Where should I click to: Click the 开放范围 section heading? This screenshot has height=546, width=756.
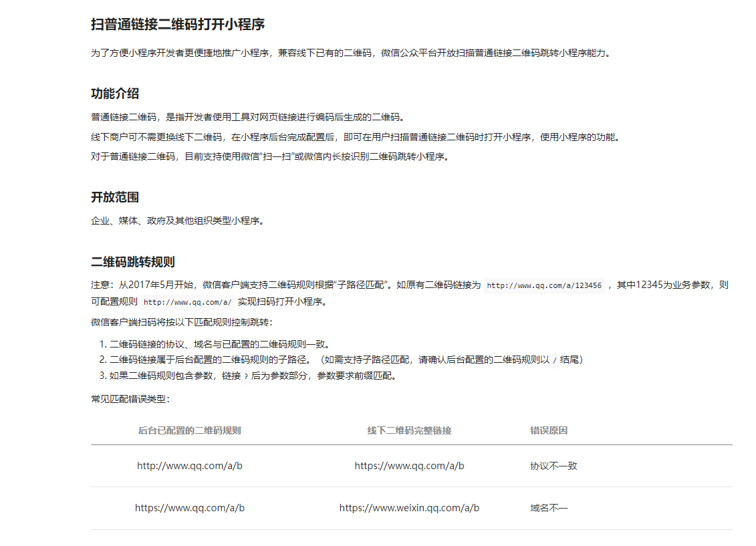[x=116, y=197]
